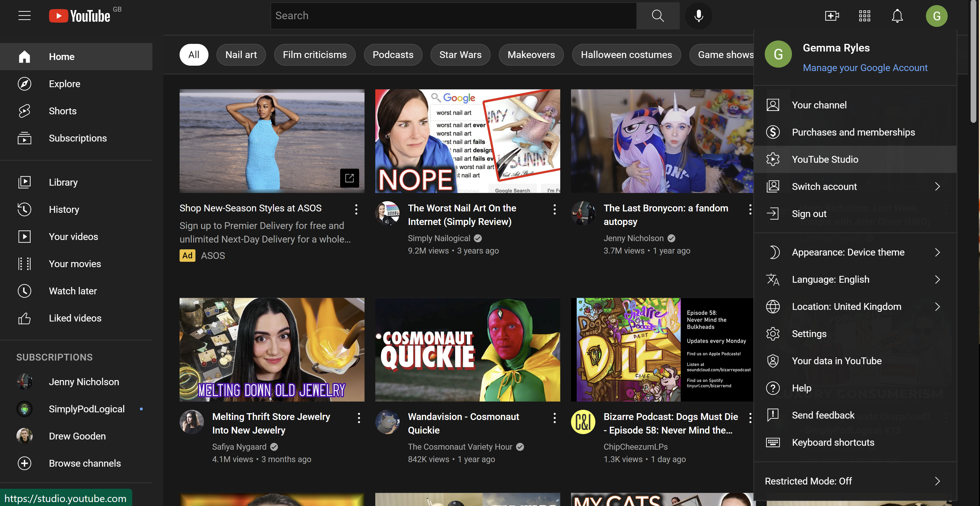Select the Film criticisms chip

(315, 55)
